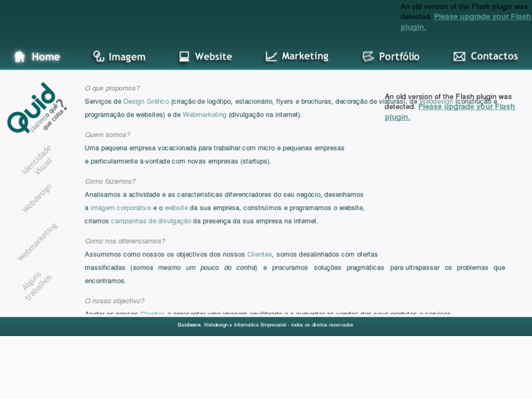Select Identidade Visual in the sidebar

point(37,160)
